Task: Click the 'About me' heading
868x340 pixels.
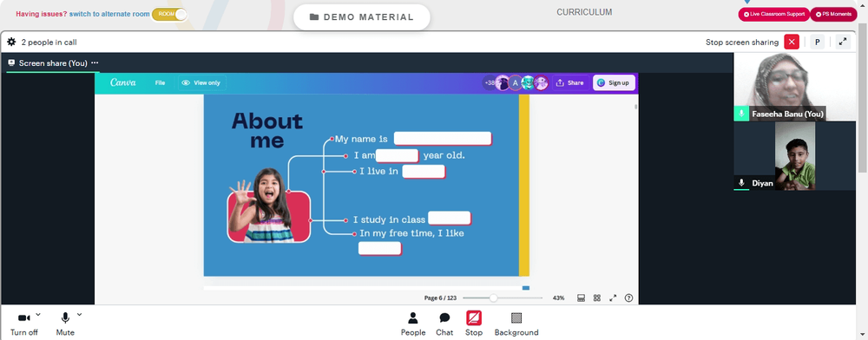Action: tap(266, 130)
